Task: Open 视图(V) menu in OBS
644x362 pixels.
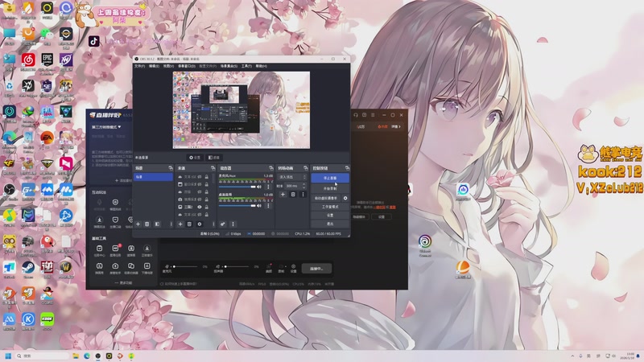Action: point(168,66)
